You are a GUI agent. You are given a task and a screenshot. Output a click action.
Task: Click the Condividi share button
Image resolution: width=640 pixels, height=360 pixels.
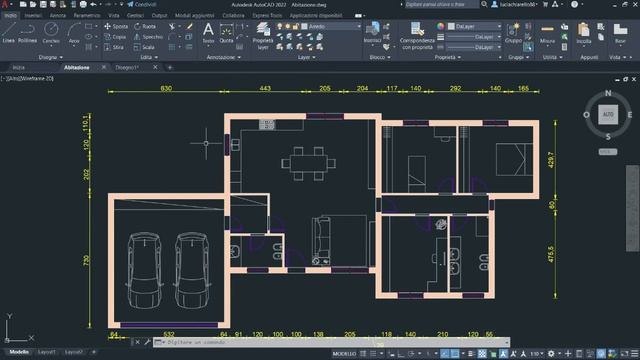(141, 4)
